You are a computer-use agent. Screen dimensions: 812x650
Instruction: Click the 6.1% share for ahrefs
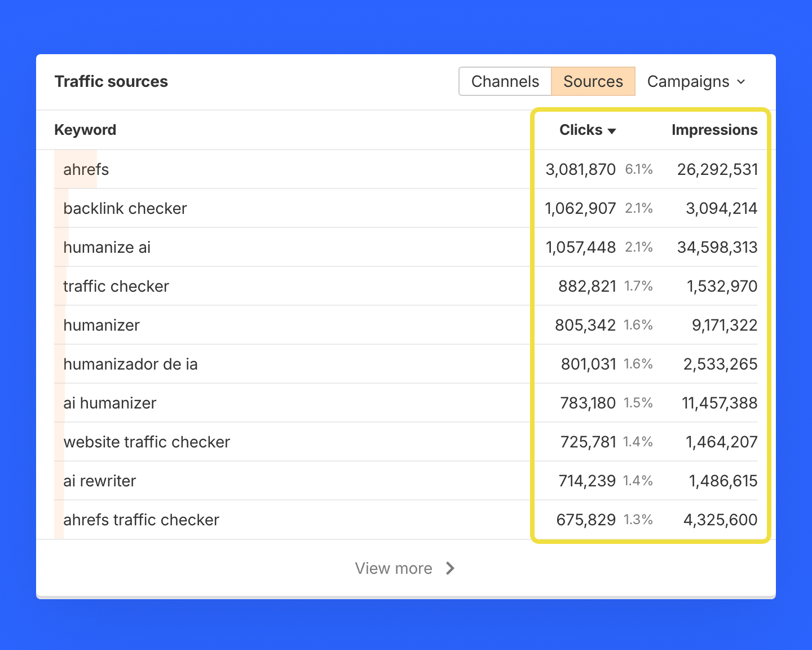tap(639, 169)
